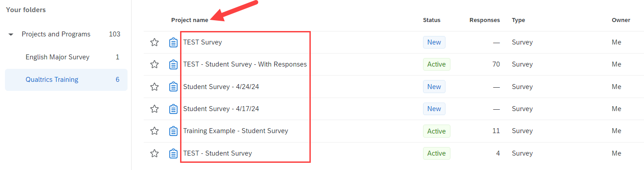Sort by the Responses column header
Viewport: 644px width, 170px height.
point(485,20)
